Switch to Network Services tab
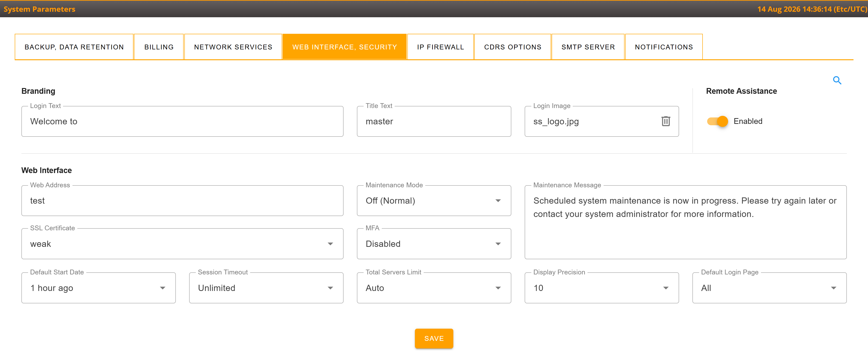 click(233, 47)
